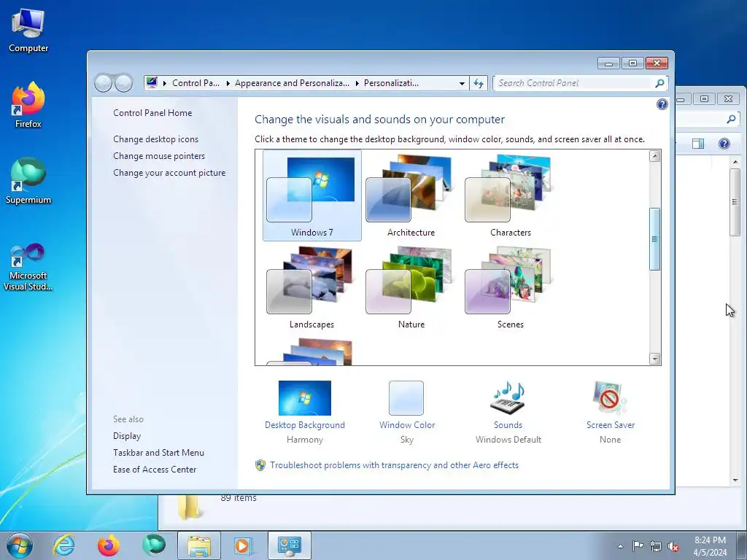
Task: Click the Show desktop button
Action: (742, 545)
